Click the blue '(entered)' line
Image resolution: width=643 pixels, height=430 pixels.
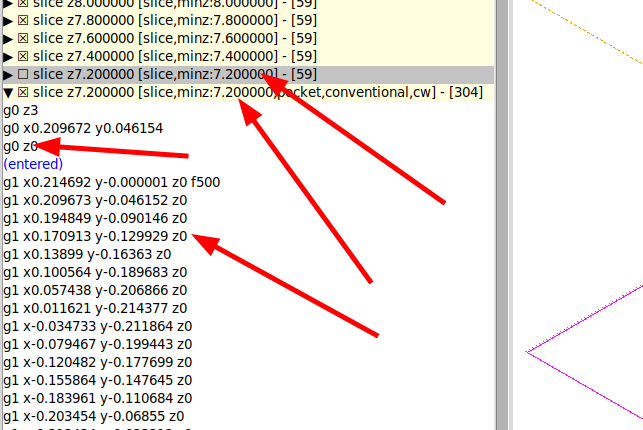[x=33, y=164]
